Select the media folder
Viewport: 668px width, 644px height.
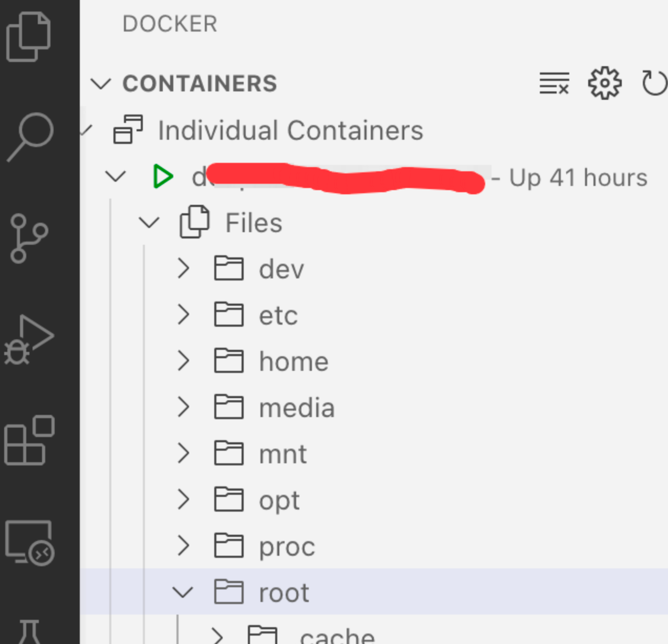pos(297,407)
